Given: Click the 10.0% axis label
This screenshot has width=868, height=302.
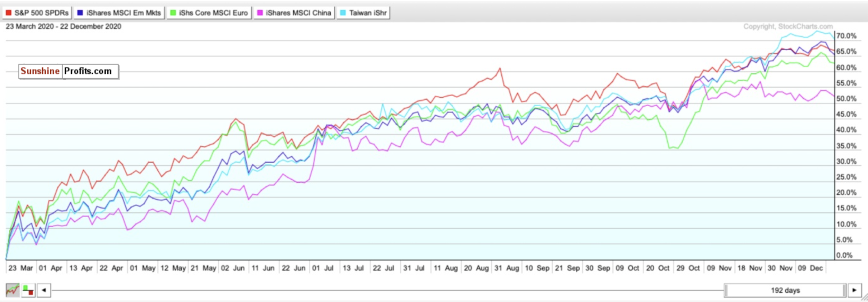Looking at the screenshot, I should click(846, 225).
